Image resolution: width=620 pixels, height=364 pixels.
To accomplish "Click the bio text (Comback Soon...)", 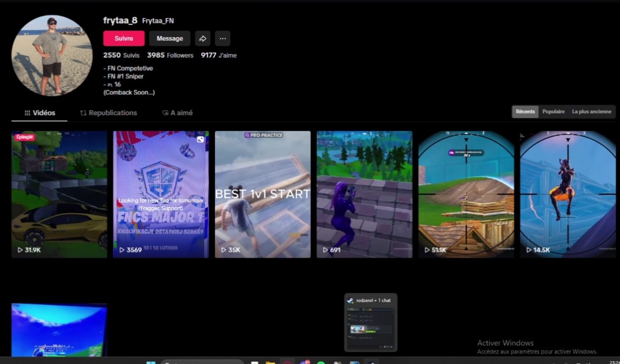I will coord(129,92).
